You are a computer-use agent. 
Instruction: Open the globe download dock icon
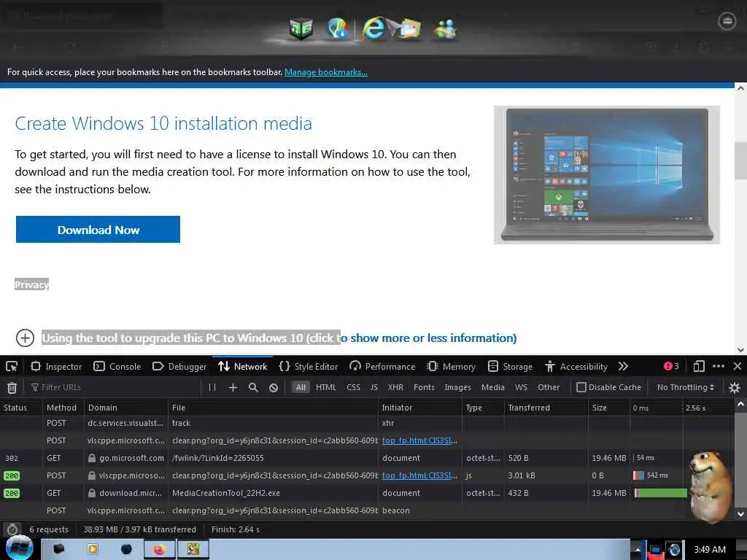pos(338,28)
